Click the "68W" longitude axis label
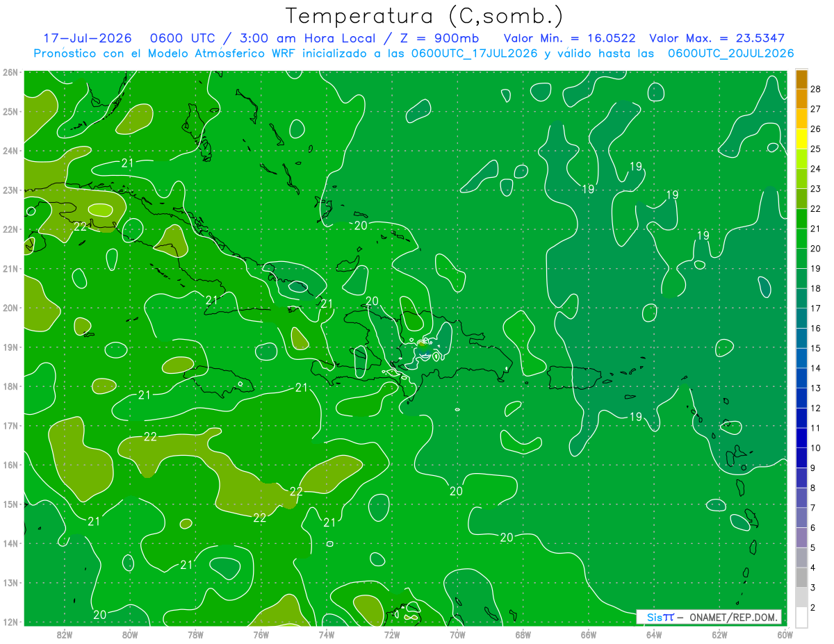Viewport: 834px width, 644px height. click(x=523, y=634)
